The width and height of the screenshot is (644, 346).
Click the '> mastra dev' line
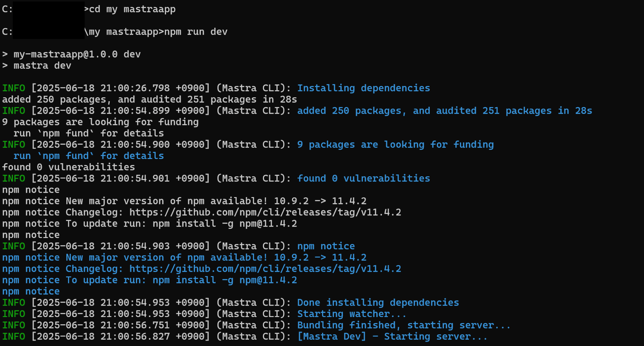(37, 66)
